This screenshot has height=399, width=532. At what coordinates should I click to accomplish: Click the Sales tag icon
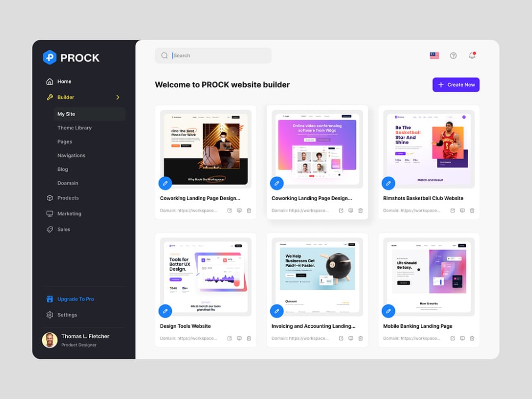pos(50,230)
